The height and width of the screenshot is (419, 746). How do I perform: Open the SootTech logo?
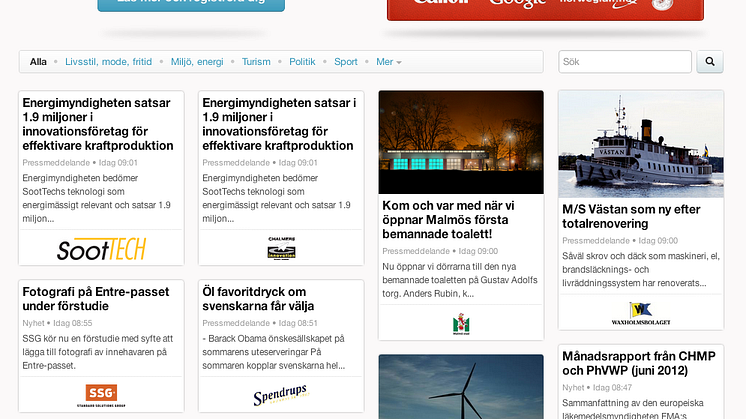coord(101,249)
